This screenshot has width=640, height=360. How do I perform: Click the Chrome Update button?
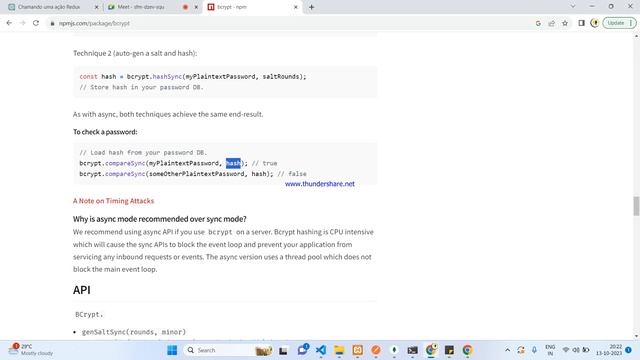619,23
